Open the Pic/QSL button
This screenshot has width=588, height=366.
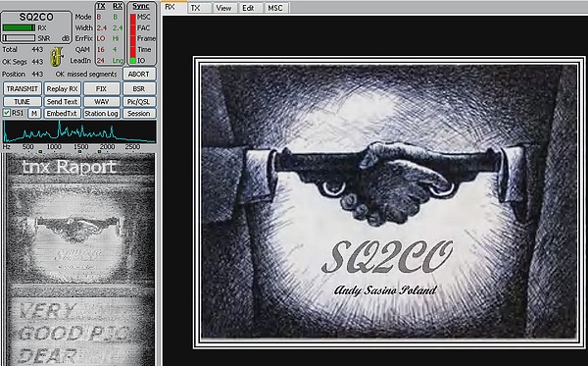(139, 101)
